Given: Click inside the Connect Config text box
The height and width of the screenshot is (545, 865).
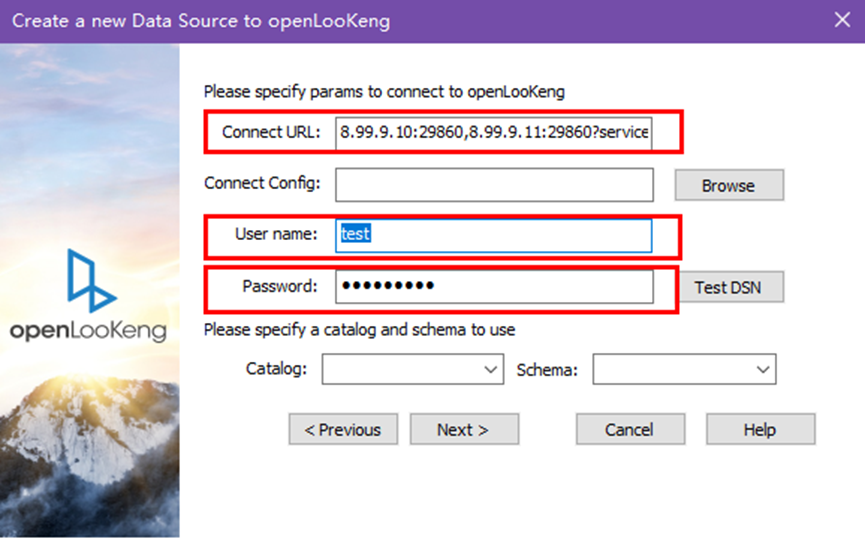Looking at the screenshot, I should pos(494,185).
